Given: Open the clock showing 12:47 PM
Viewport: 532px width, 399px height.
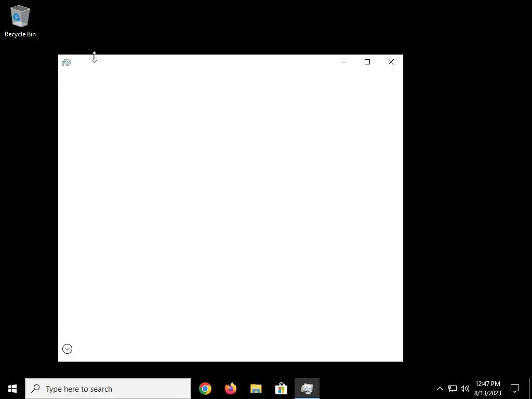Looking at the screenshot, I should click(487, 389).
